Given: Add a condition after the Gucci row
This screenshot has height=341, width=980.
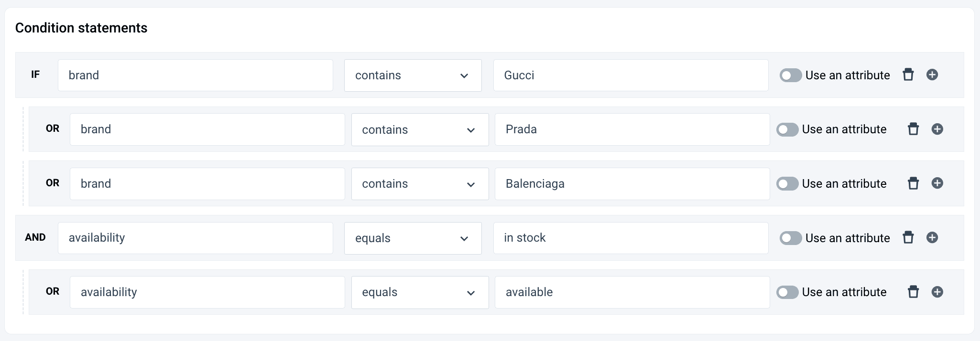Looking at the screenshot, I should pos(932,75).
